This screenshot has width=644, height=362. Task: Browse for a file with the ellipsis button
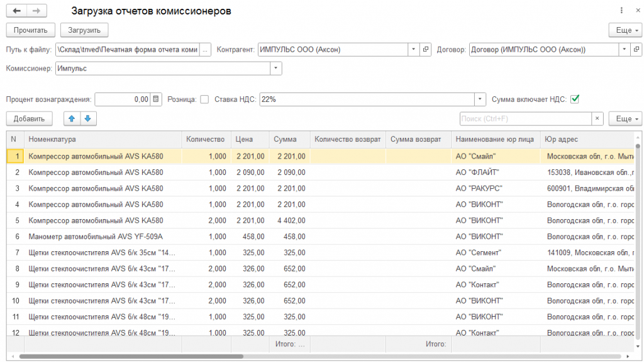point(205,50)
